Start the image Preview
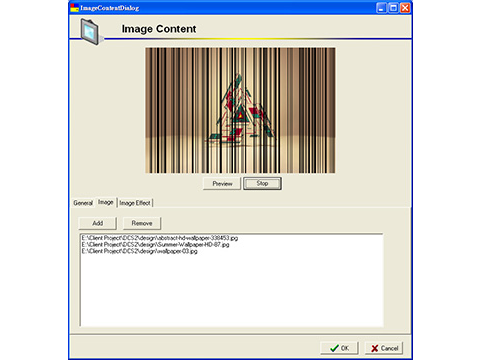Screen dimensions: 480x360 click(222, 184)
